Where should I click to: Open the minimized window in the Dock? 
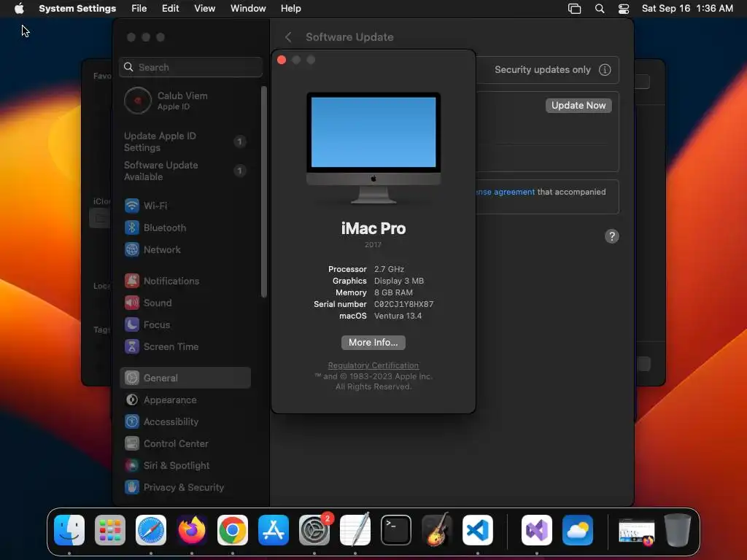click(636, 531)
